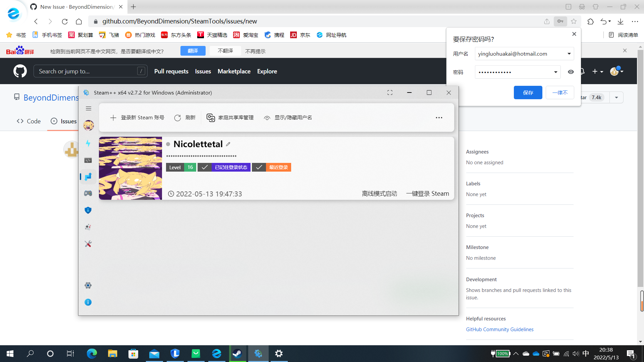Switch to the repository Code tab

coord(29,121)
